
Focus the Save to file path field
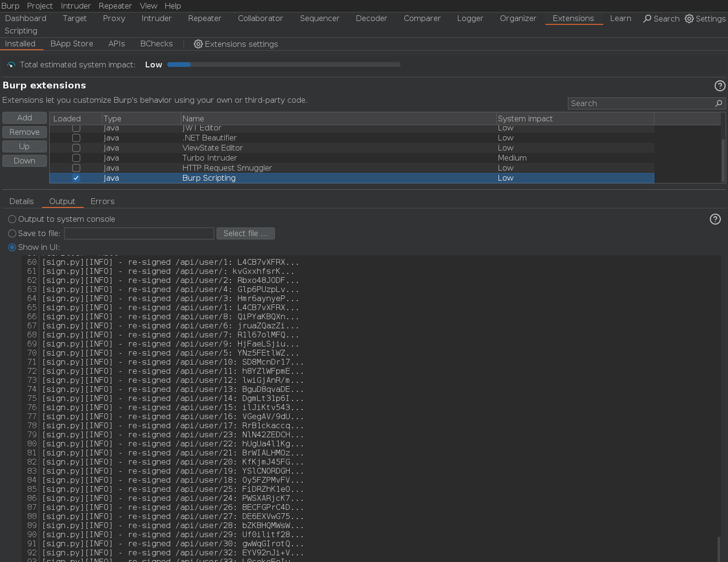(x=139, y=234)
